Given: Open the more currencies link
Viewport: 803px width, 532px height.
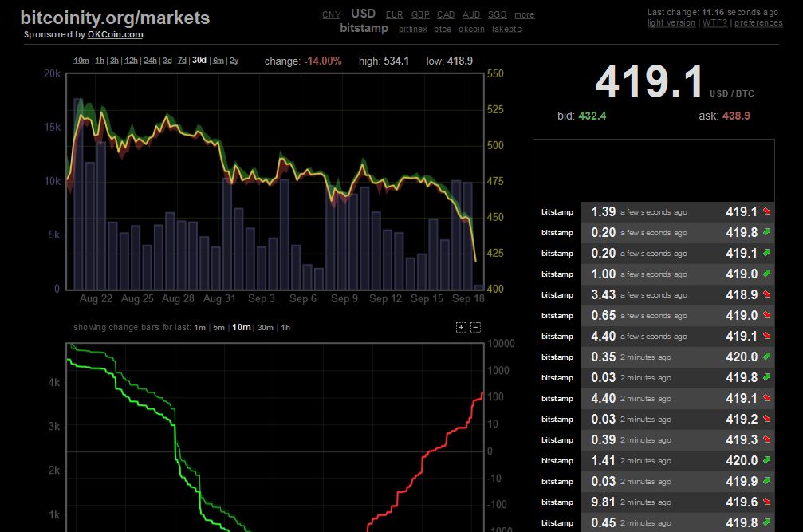Looking at the screenshot, I should pyautogui.click(x=525, y=15).
